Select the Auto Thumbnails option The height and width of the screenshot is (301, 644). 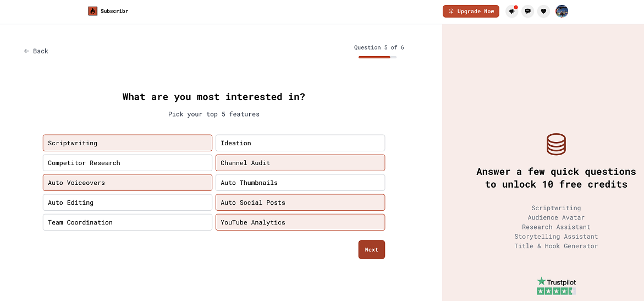pos(300,183)
